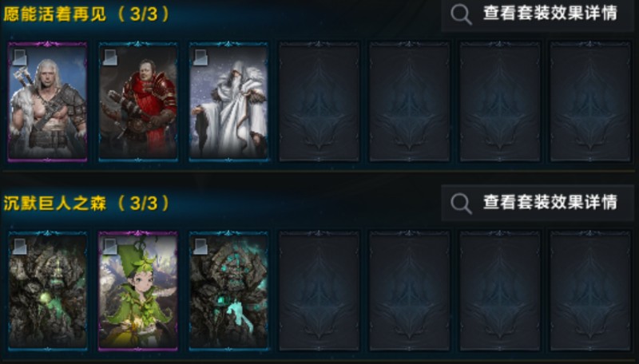Select the cyan-glowing rock giant card

pos(228,291)
